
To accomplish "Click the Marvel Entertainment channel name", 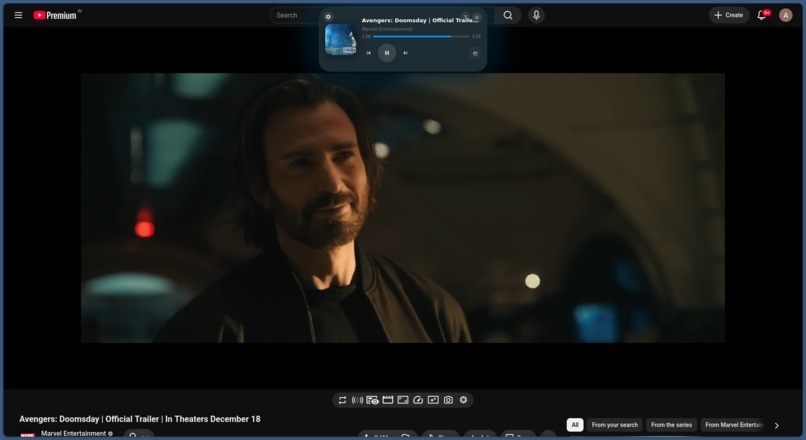I will click(x=74, y=433).
